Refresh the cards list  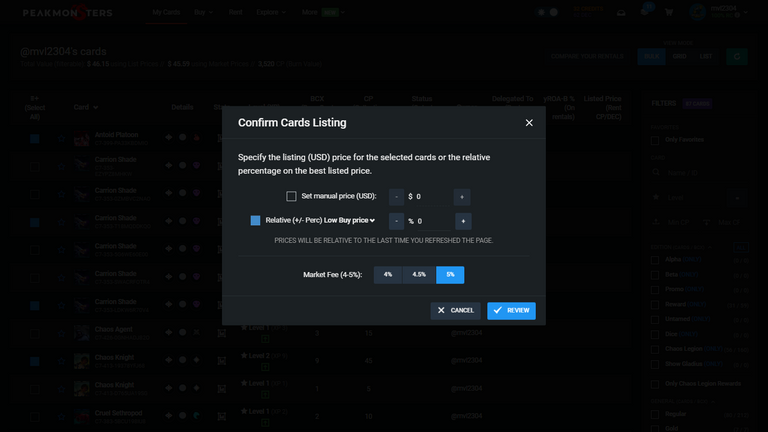tap(737, 56)
